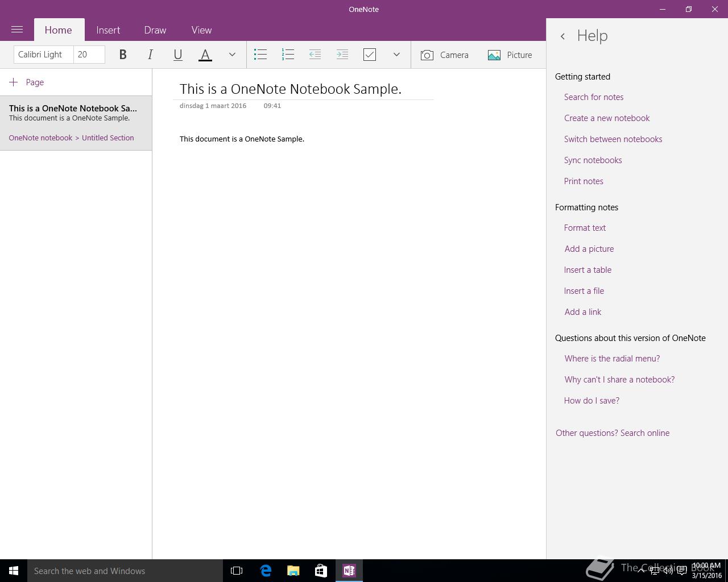The height and width of the screenshot is (582, 728).
Task: Toggle Italic formatting
Action: [x=150, y=55]
